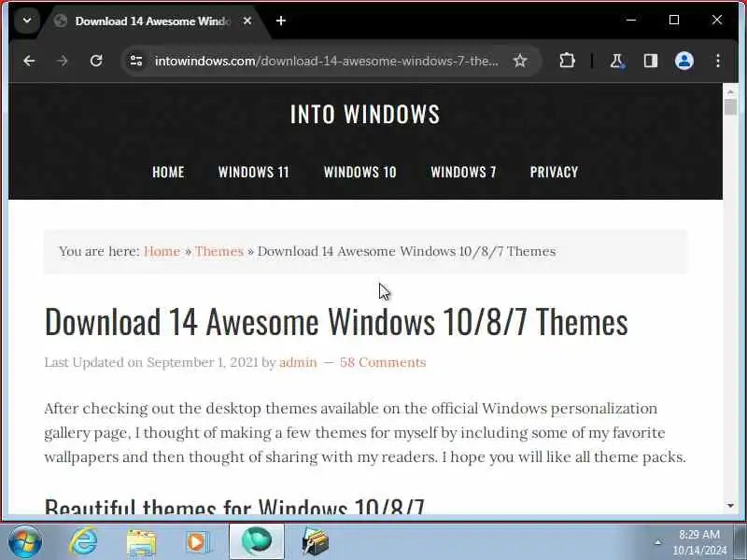Image resolution: width=747 pixels, height=560 pixels.
Task: Open the Extensions puzzle icon
Action: pyautogui.click(x=567, y=61)
